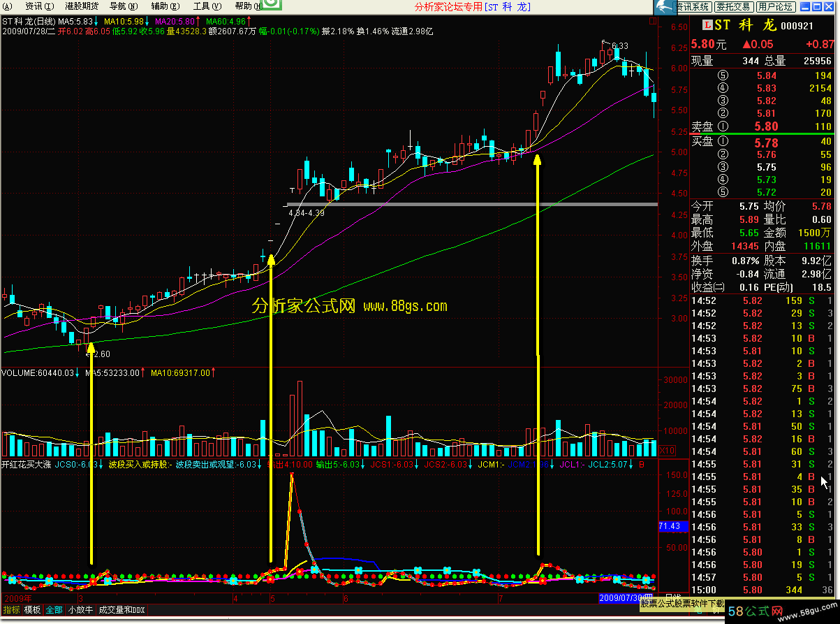Click the VOLUME:60440.03 indicator label

38,373
